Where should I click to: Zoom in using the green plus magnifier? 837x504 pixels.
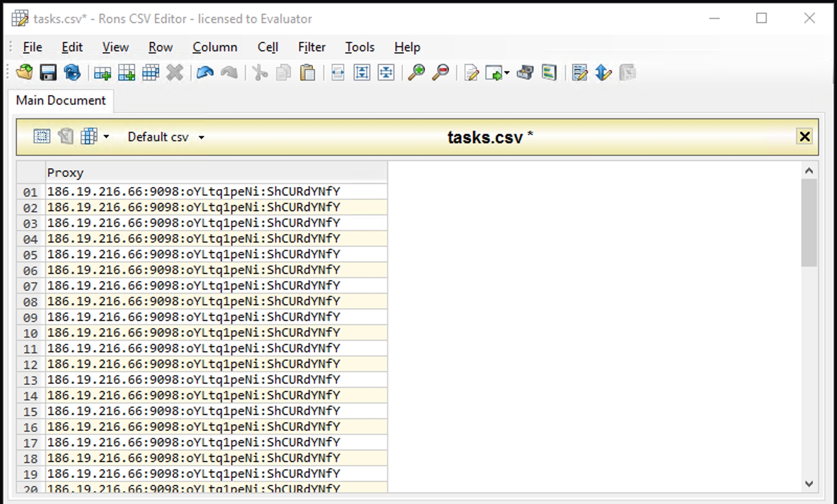pyautogui.click(x=416, y=73)
